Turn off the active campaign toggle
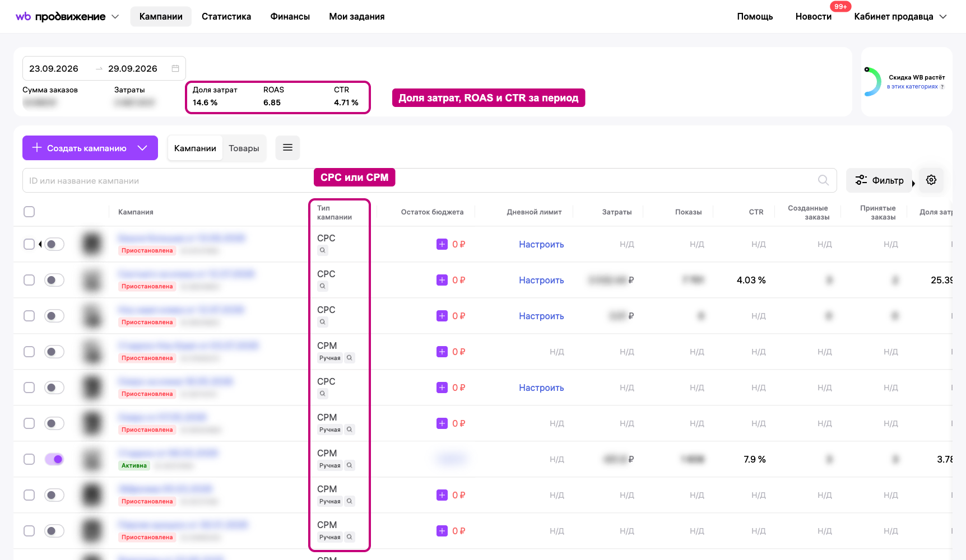The image size is (966, 560). pyautogui.click(x=54, y=459)
